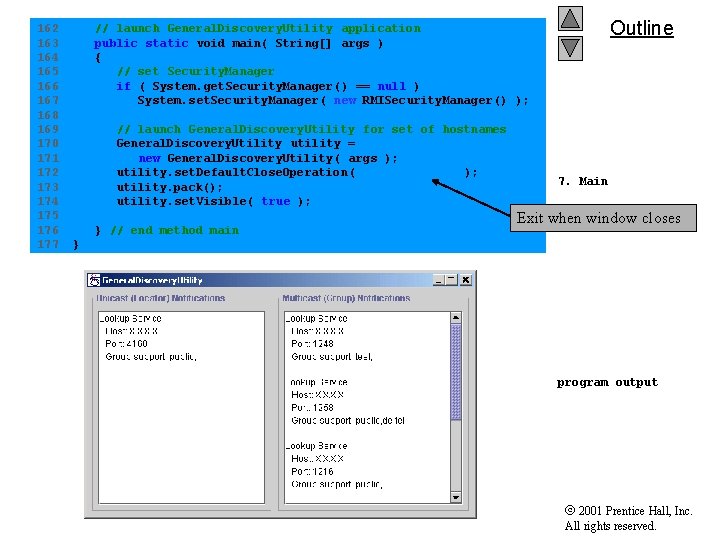Open the Outline link
This screenshot has height=540, width=720.
coord(641,28)
